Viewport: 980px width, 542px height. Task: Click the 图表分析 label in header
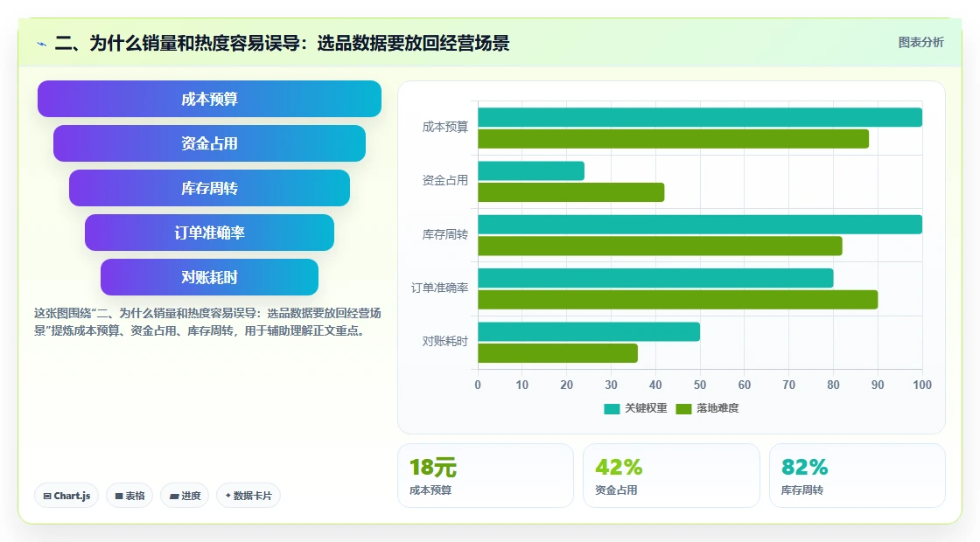(x=920, y=43)
